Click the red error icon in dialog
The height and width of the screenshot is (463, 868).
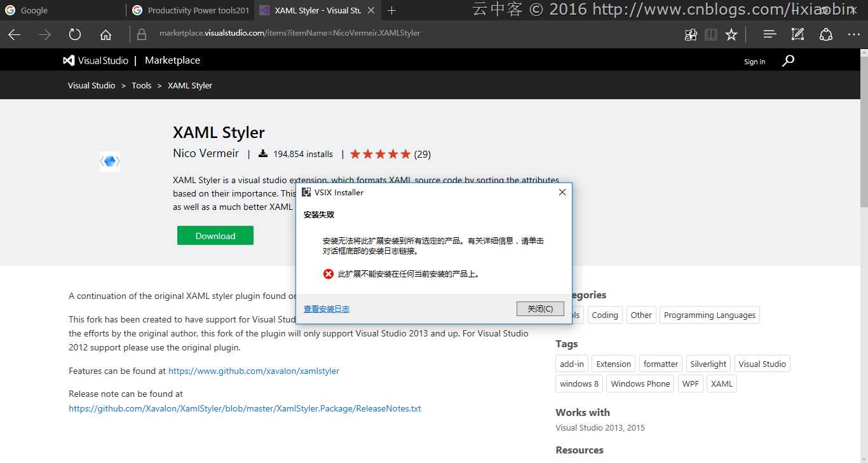(x=329, y=274)
